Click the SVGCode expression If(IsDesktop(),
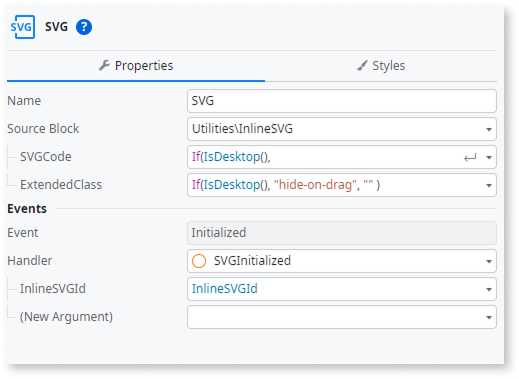 coord(231,157)
